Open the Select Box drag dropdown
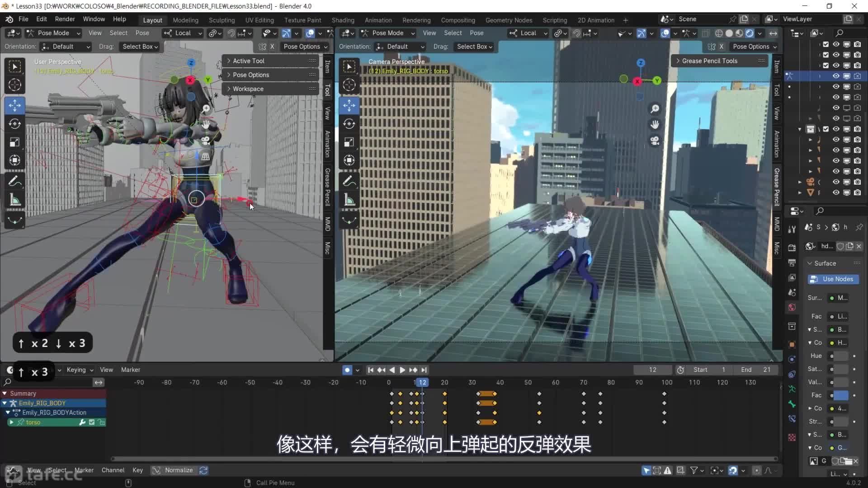The image size is (868, 488). pos(140,47)
